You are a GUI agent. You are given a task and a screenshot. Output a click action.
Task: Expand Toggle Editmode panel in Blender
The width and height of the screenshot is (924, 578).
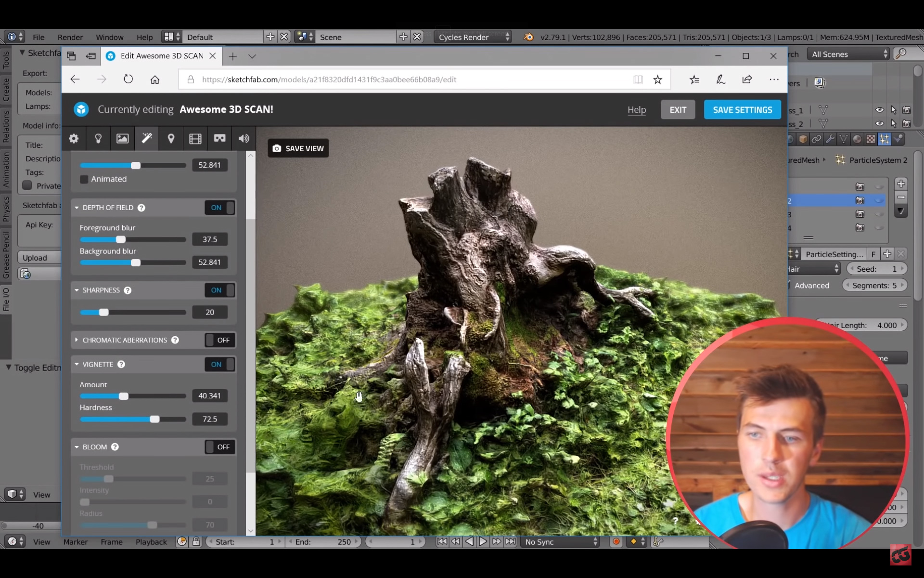(x=8, y=368)
